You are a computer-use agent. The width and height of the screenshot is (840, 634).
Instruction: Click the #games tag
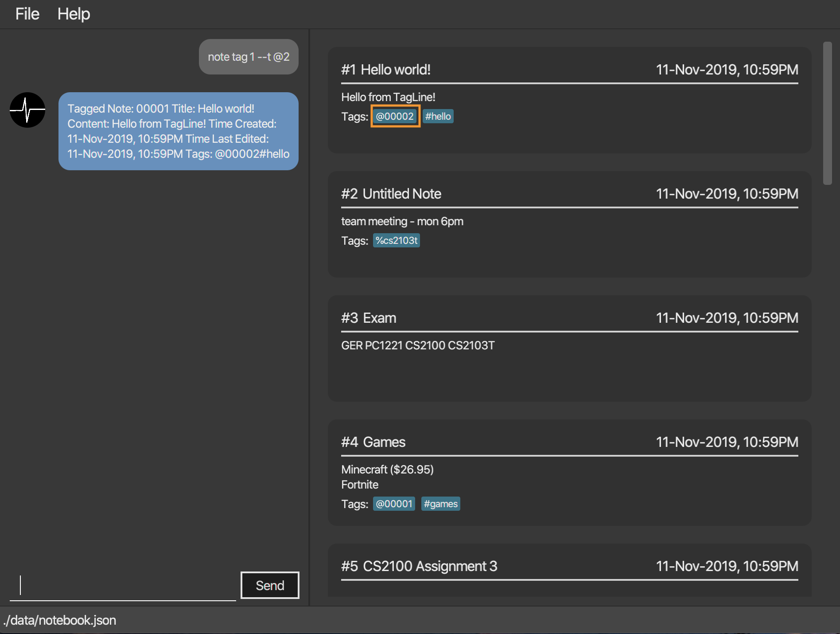pyautogui.click(x=441, y=504)
